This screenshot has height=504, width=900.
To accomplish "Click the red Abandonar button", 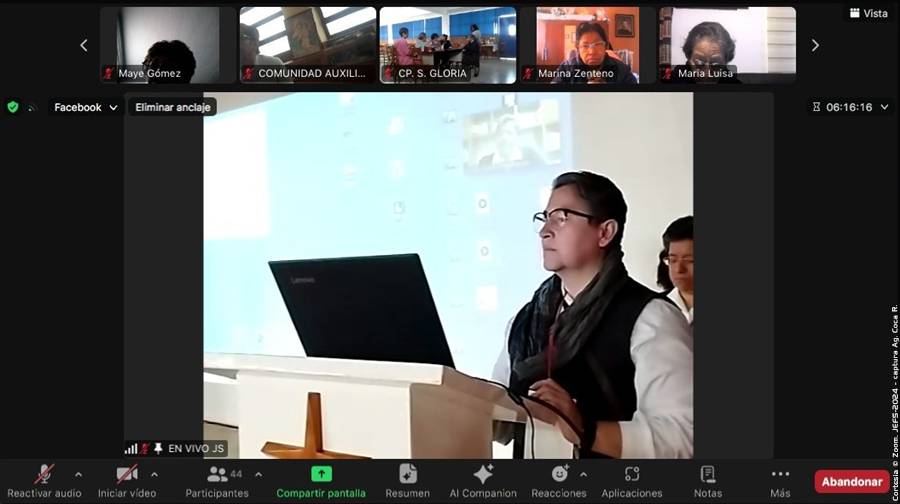I will click(852, 482).
